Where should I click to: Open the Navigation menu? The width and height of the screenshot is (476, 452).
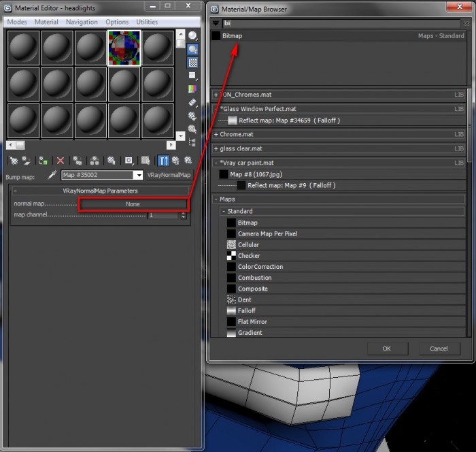point(82,22)
